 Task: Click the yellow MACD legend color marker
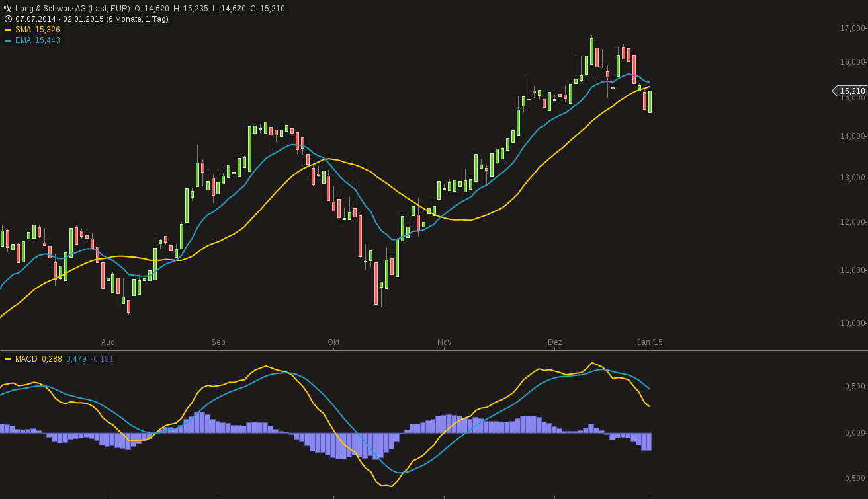pyautogui.click(x=8, y=359)
